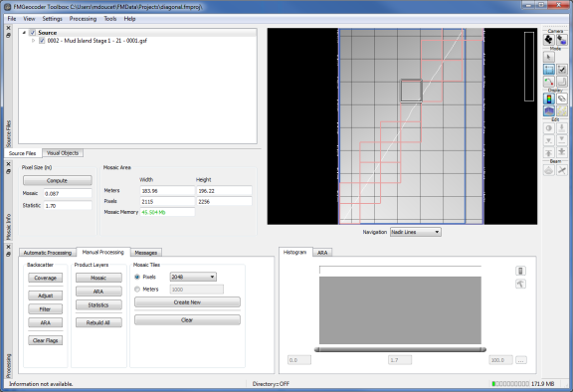573x392 pixels.
Task: Select the Meters radio button
Action: [x=137, y=290]
